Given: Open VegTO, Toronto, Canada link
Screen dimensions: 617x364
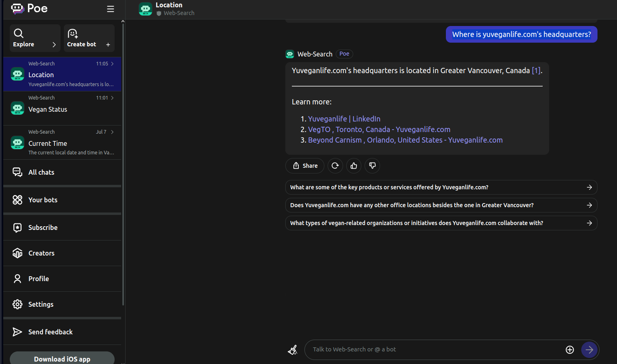Looking at the screenshot, I should (x=379, y=129).
